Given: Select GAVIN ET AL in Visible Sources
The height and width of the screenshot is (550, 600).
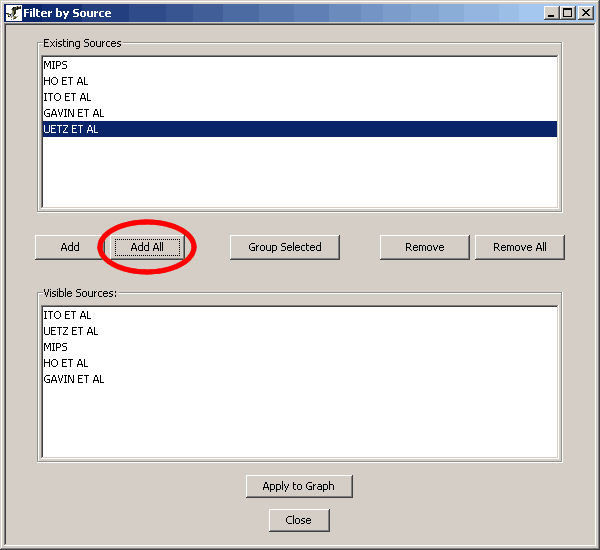Looking at the screenshot, I should [73, 379].
